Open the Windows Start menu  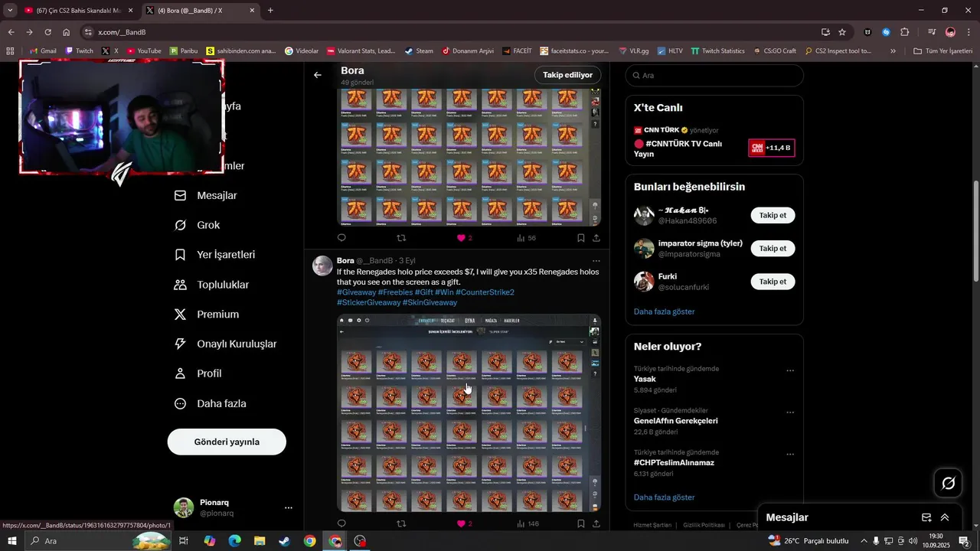pos(11,541)
